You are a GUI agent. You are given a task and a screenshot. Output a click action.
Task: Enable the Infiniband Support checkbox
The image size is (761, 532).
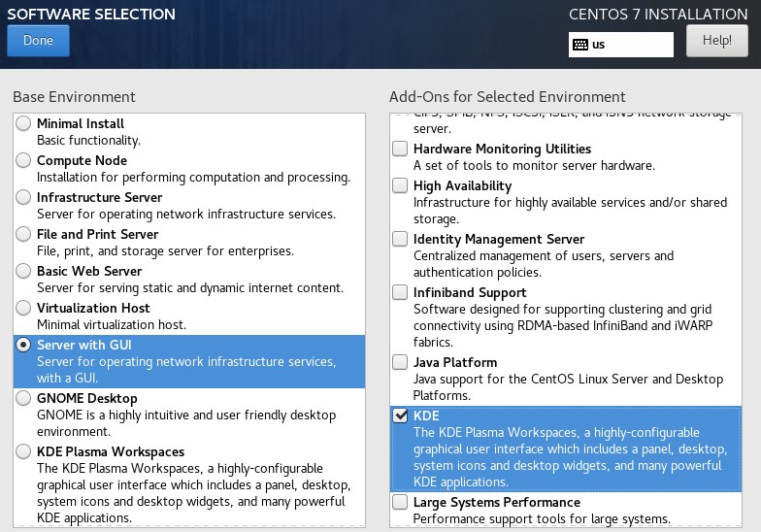coord(400,292)
